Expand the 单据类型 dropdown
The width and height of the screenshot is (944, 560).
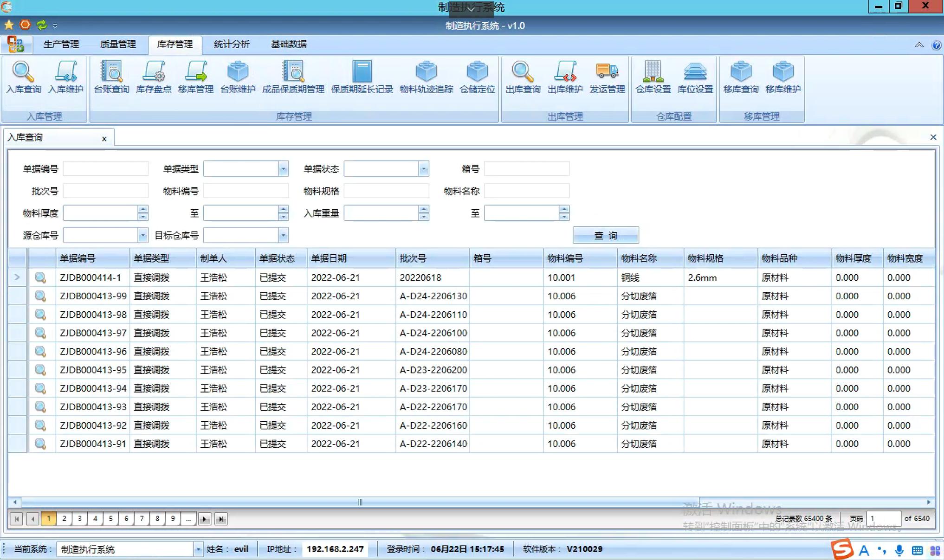(283, 169)
